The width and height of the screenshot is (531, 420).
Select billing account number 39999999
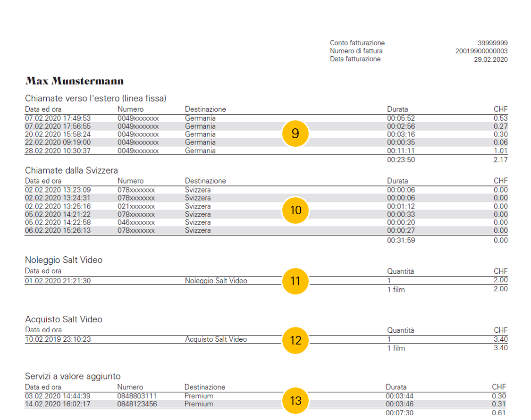[492, 43]
